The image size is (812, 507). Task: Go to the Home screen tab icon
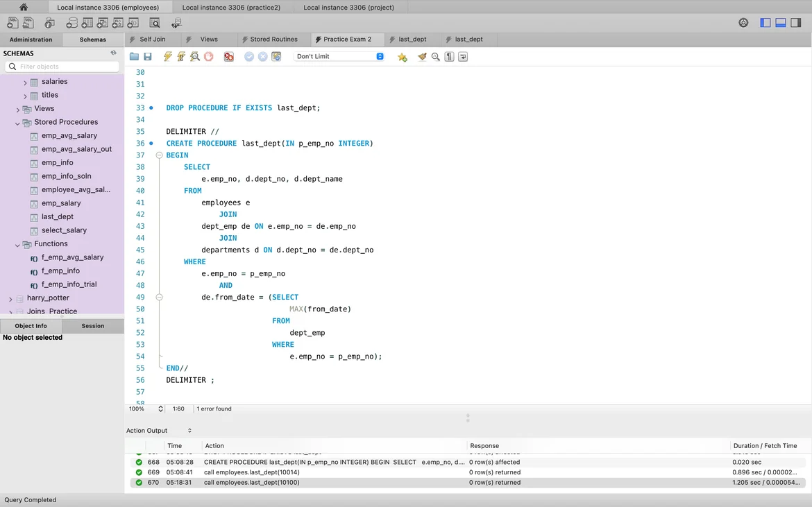click(24, 7)
